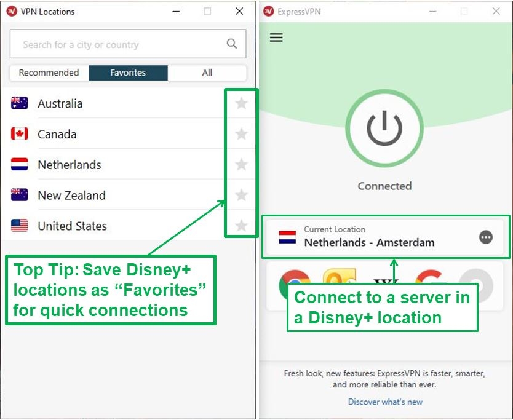Screen dimensions: 513x420
Task: Open location picker via three-dot button
Action: [x=486, y=237]
